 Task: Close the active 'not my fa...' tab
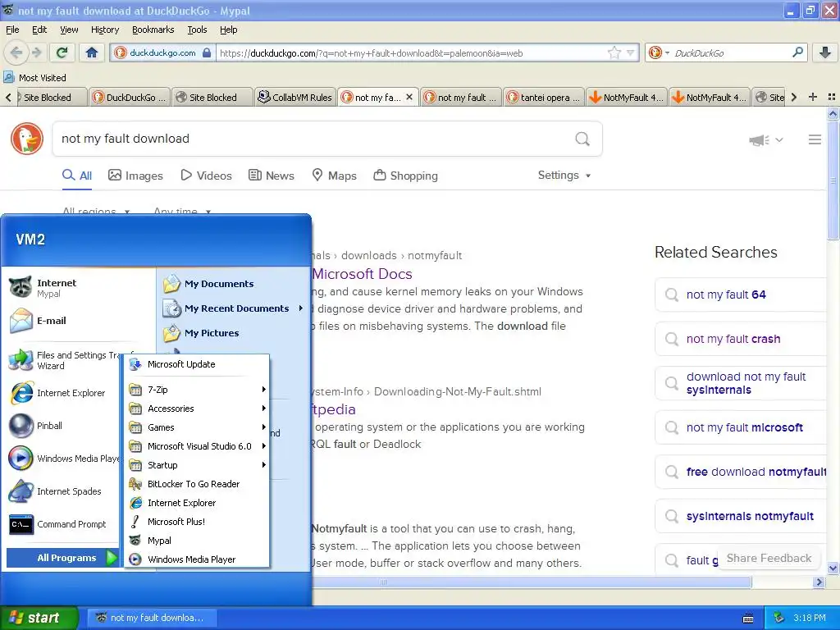pos(409,97)
